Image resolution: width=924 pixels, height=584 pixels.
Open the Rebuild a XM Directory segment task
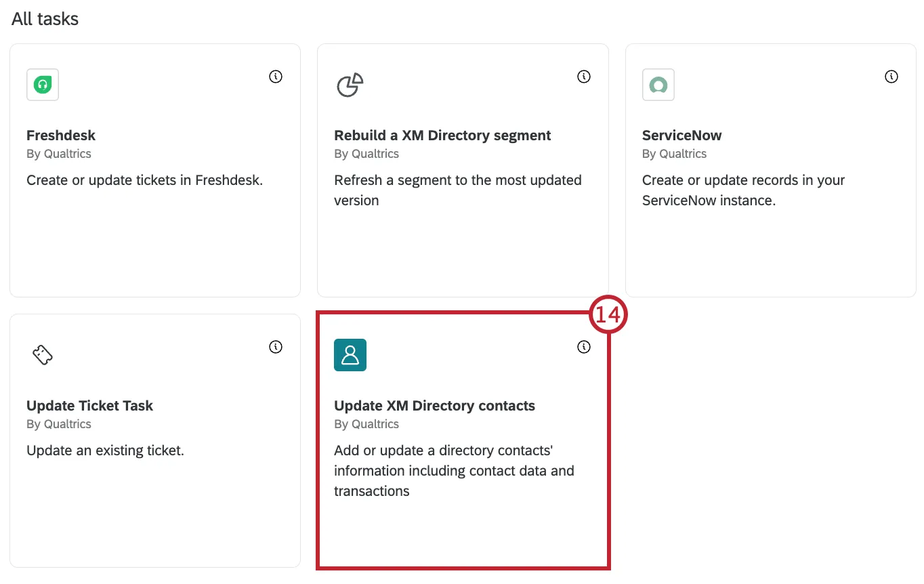coord(463,244)
